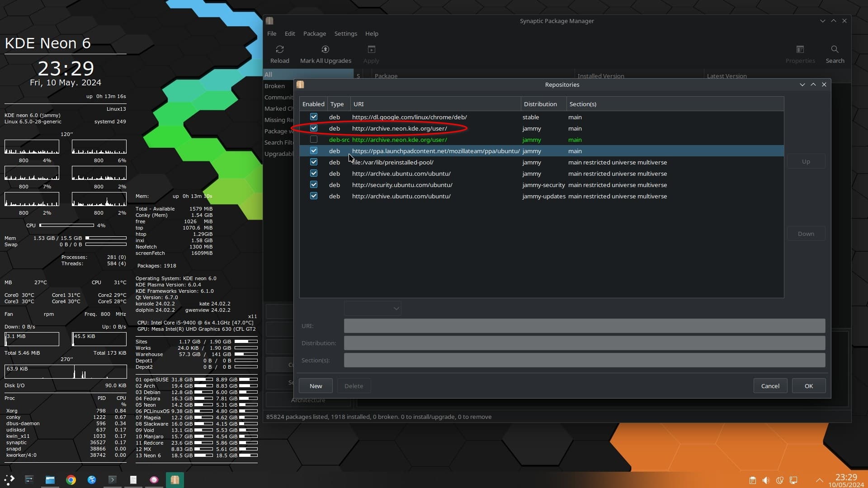The height and width of the screenshot is (488, 868).
Task: Enable the deb-src archive.neon.kde.org repository checkbox
Action: 313,139
